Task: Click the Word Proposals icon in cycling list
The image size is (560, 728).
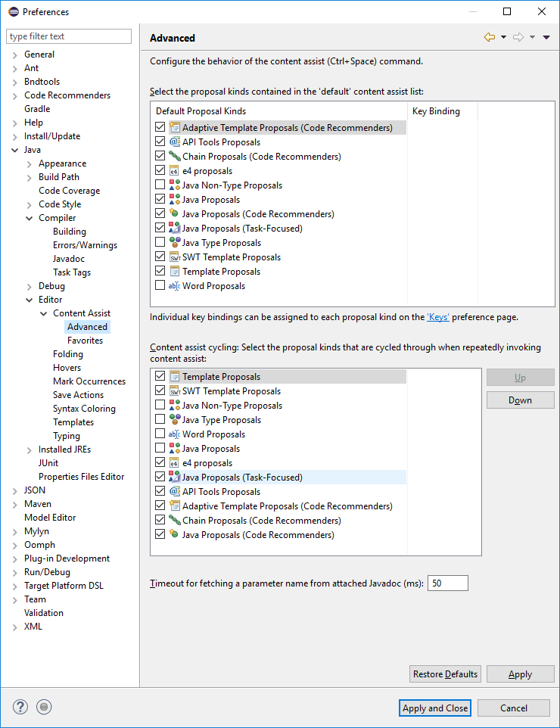Action: point(174,434)
